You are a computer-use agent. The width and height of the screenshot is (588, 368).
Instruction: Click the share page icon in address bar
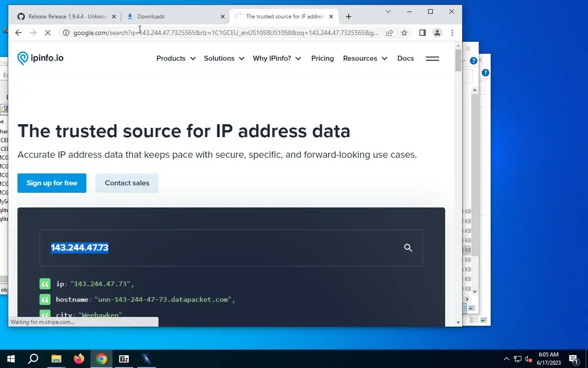(390, 33)
